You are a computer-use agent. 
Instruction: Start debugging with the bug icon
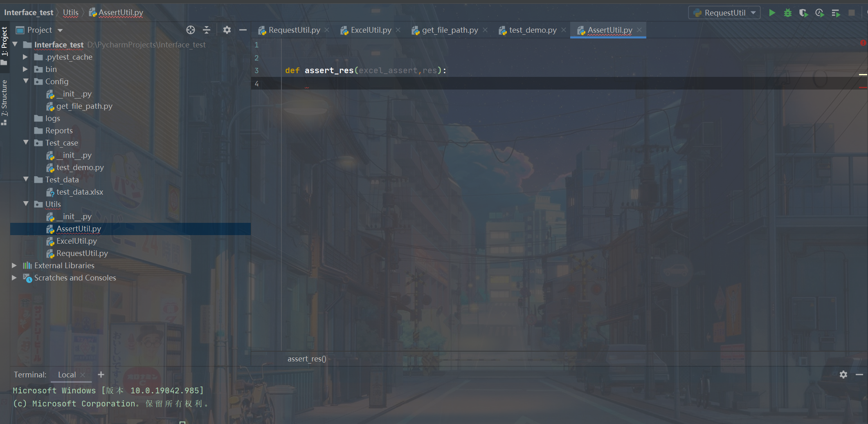[788, 13]
